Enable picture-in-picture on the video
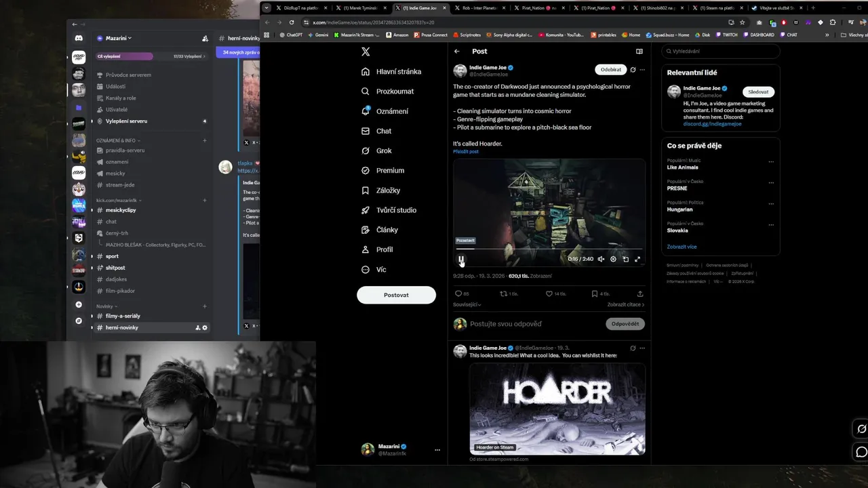 (625, 259)
